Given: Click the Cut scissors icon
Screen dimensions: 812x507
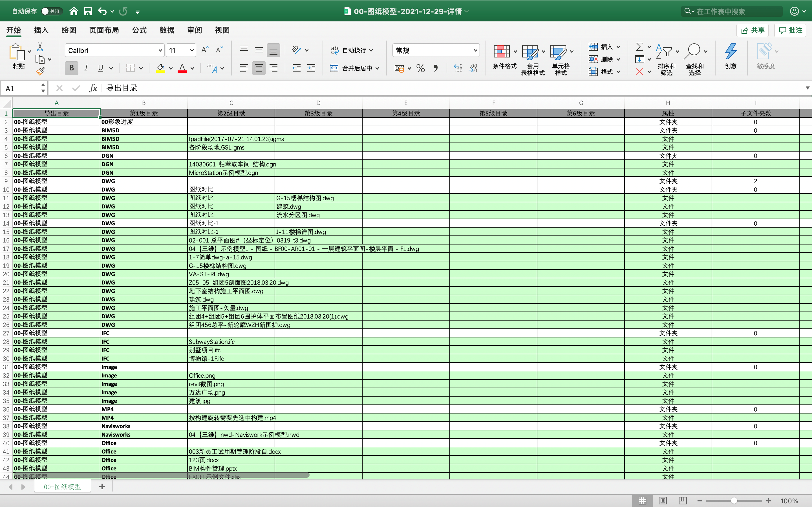Looking at the screenshot, I should pyautogui.click(x=40, y=46).
